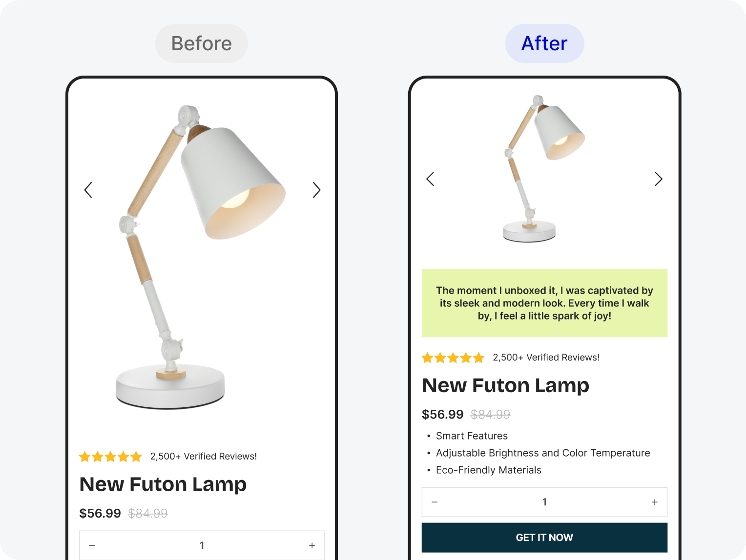The image size is (746, 560).
Task: Click next image arrow in Before mockup
Action: 316,190
